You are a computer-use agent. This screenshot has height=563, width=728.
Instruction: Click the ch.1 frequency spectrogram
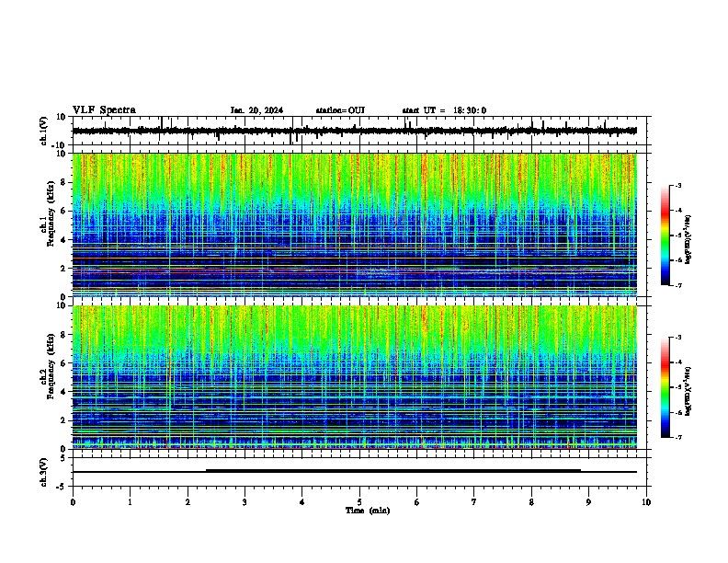click(355, 224)
